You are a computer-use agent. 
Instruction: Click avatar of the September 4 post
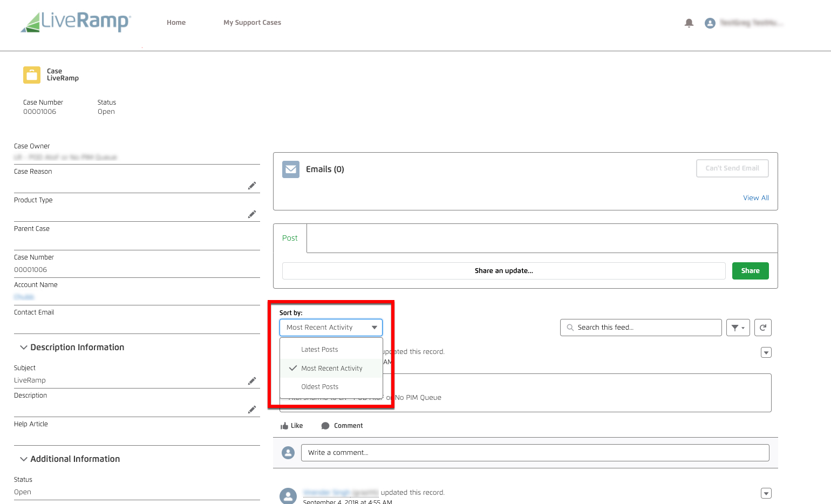pyautogui.click(x=288, y=496)
